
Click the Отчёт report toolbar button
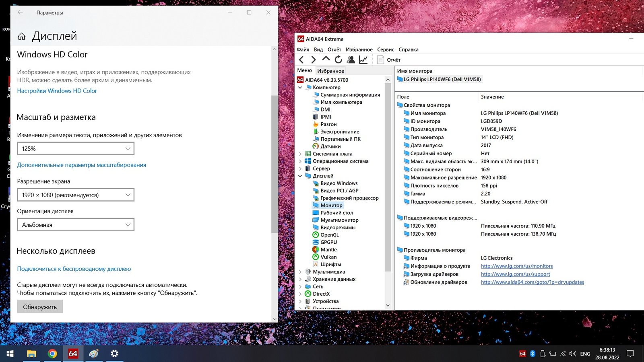coord(389,60)
